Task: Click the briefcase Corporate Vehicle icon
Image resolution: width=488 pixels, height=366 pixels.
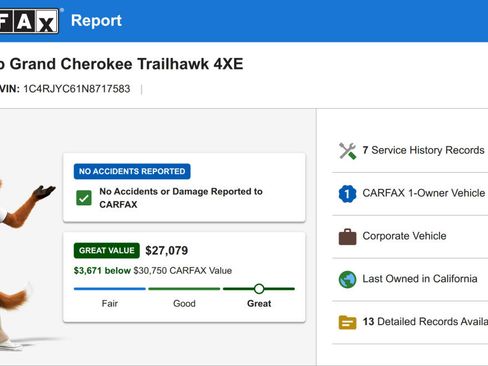Action: (347, 237)
